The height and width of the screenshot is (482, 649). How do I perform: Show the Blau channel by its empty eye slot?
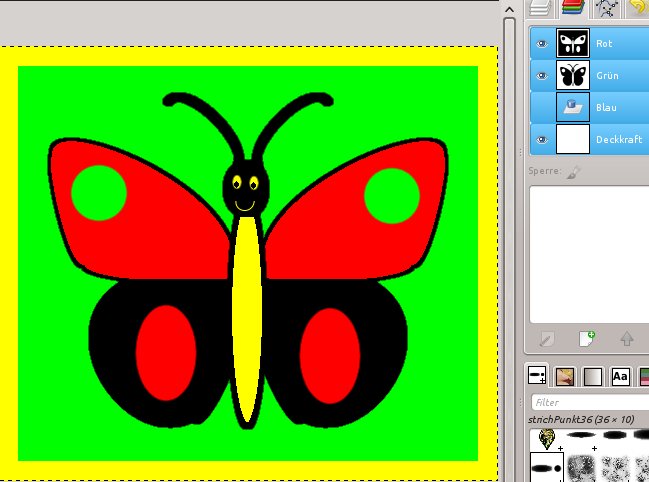point(542,107)
